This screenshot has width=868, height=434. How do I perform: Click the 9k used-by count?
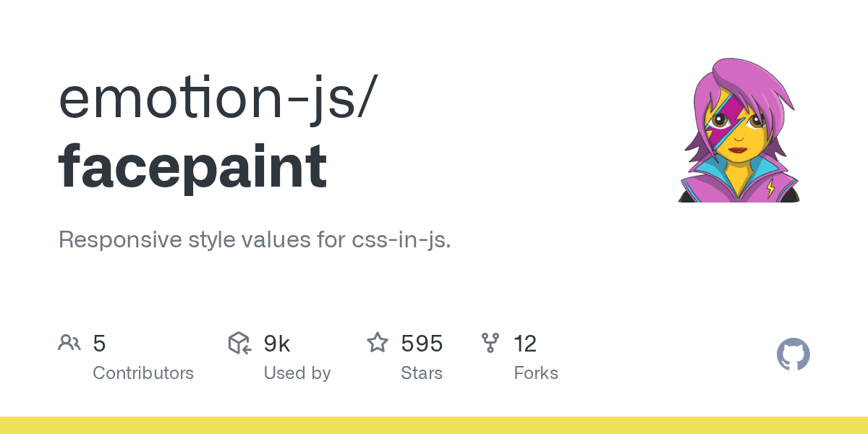pos(277,344)
